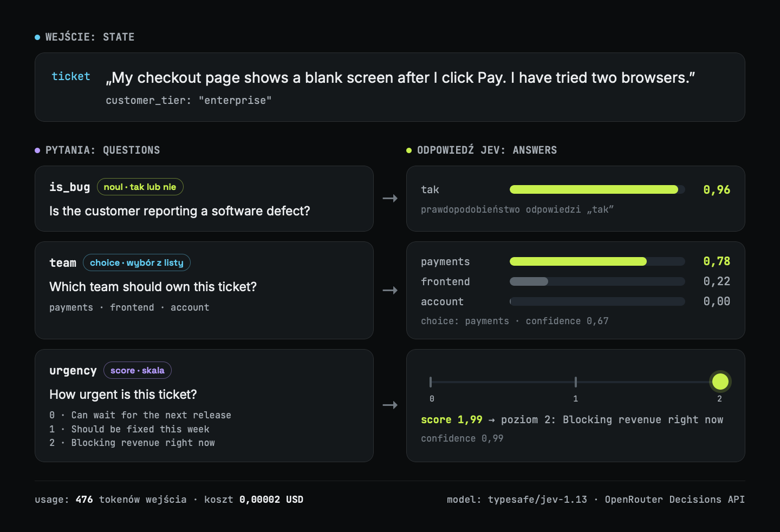This screenshot has width=780, height=532.
Task: Click the arrow next to team question
Action: click(x=390, y=291)
